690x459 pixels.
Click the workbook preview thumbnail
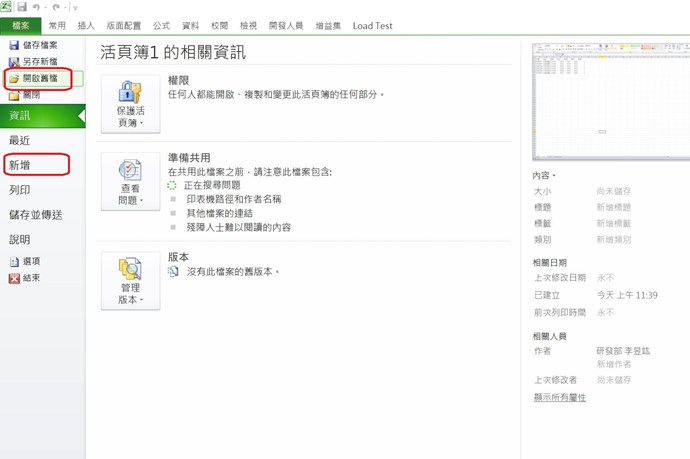[x=611, y=101]
